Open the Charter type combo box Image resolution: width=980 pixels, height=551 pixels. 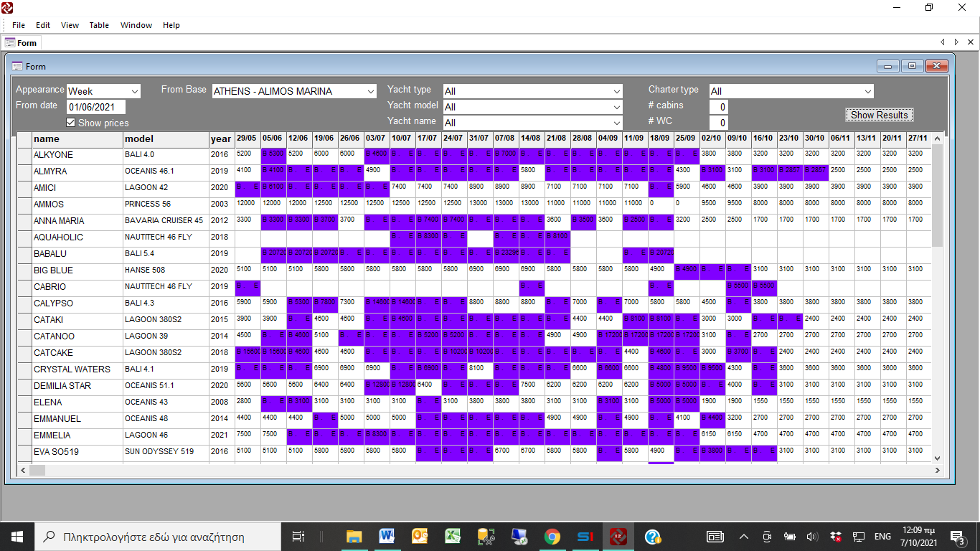click(x=868, y=91)
